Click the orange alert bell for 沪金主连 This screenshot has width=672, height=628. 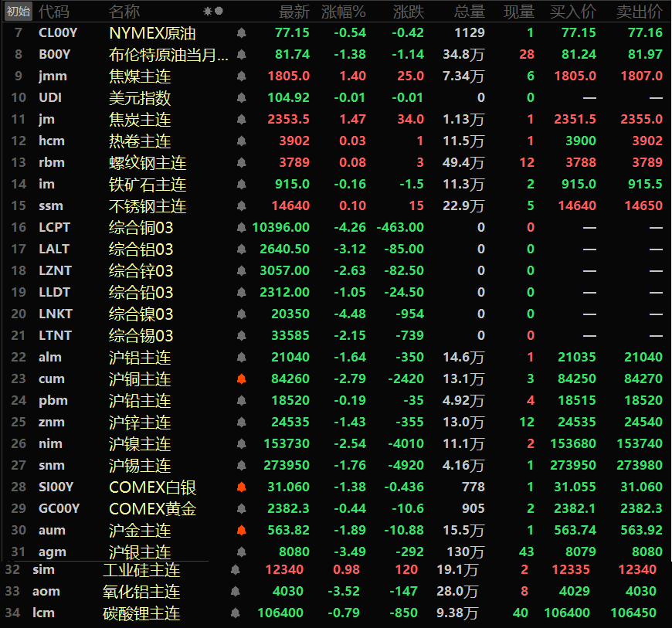[241, 531]
